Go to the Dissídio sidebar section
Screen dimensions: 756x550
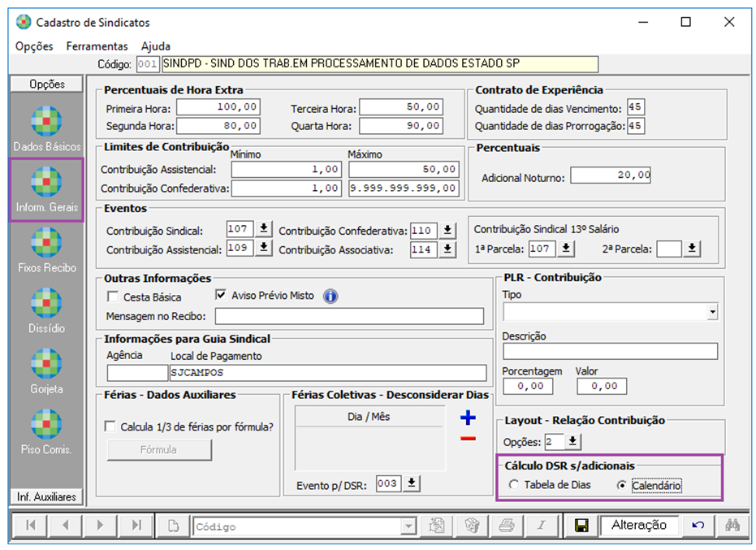point(46,310)
